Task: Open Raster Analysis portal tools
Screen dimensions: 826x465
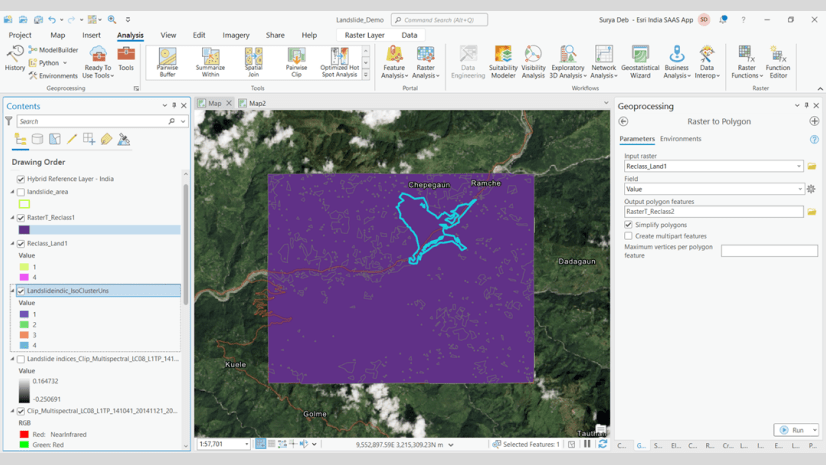Action: (x=426, y=62)
